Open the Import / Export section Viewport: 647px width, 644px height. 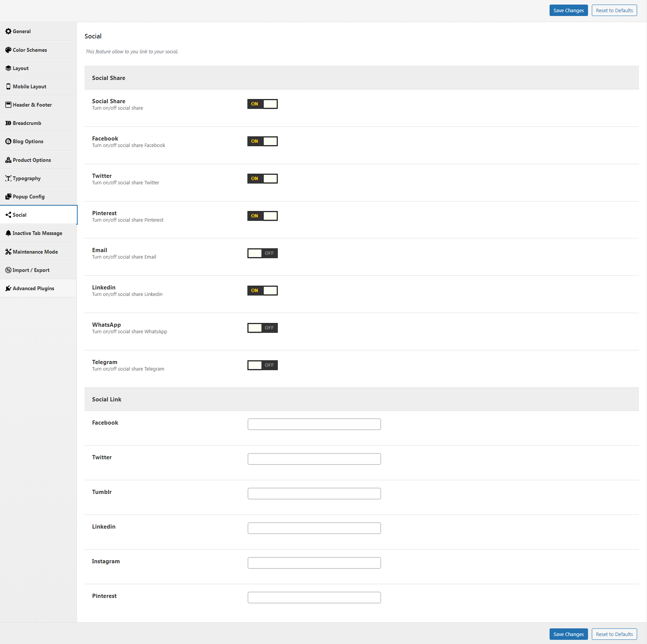click(x=31, y=270)
